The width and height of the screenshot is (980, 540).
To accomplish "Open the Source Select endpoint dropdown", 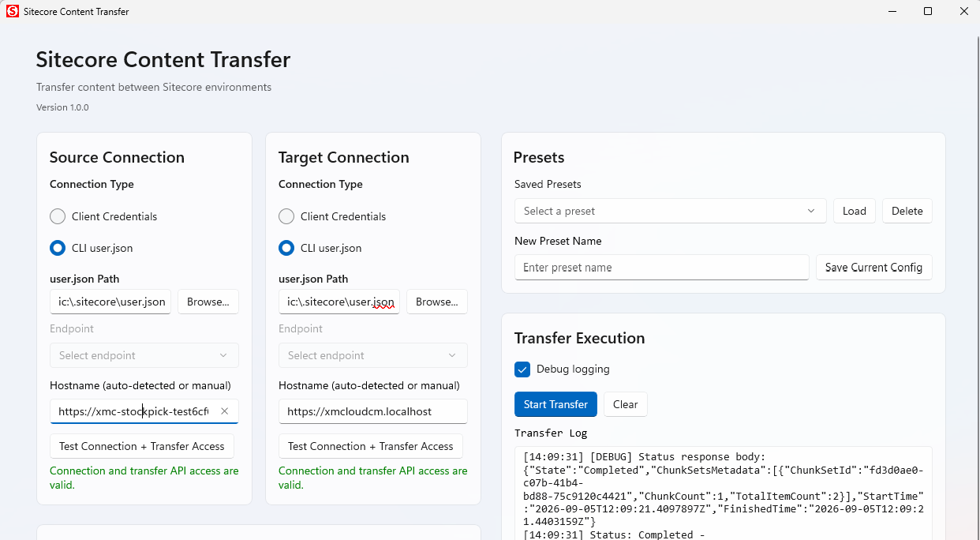I will point(144,355).
